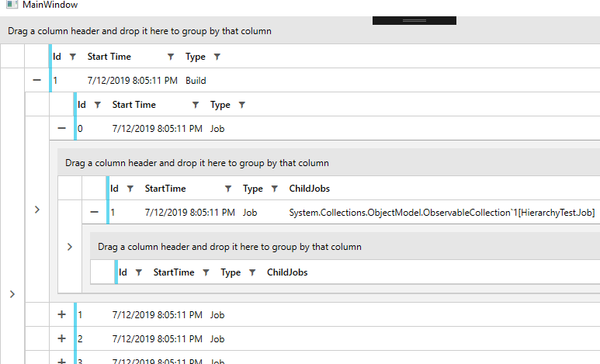Screen dimensions: 600x364
Task: Open filter for second-level Start Time column
Action: [196, 105]
